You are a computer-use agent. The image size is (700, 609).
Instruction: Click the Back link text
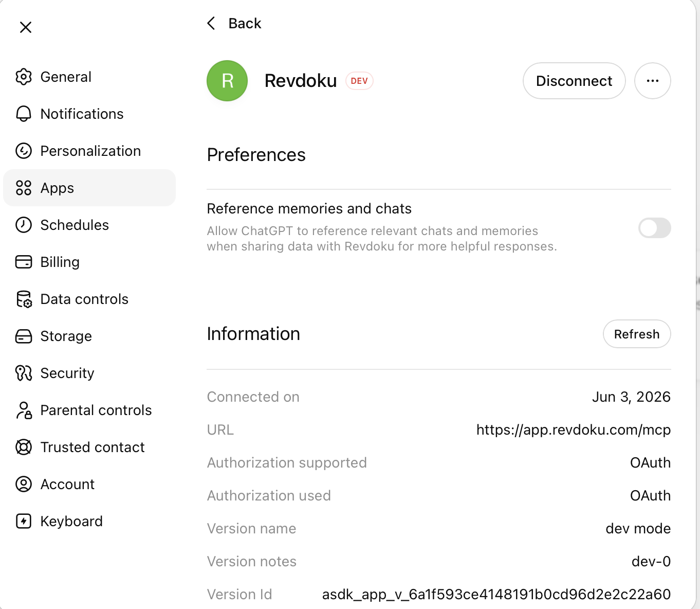click(x=245, y=23)
